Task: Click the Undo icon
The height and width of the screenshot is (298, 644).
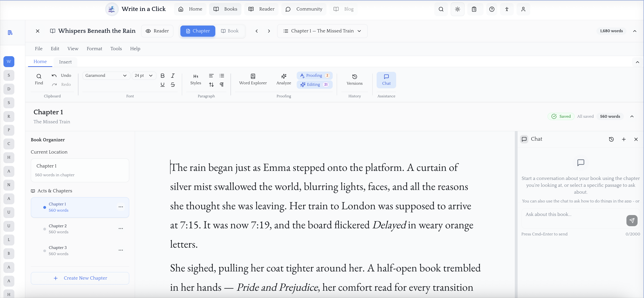Action: (x=54, y=75)
